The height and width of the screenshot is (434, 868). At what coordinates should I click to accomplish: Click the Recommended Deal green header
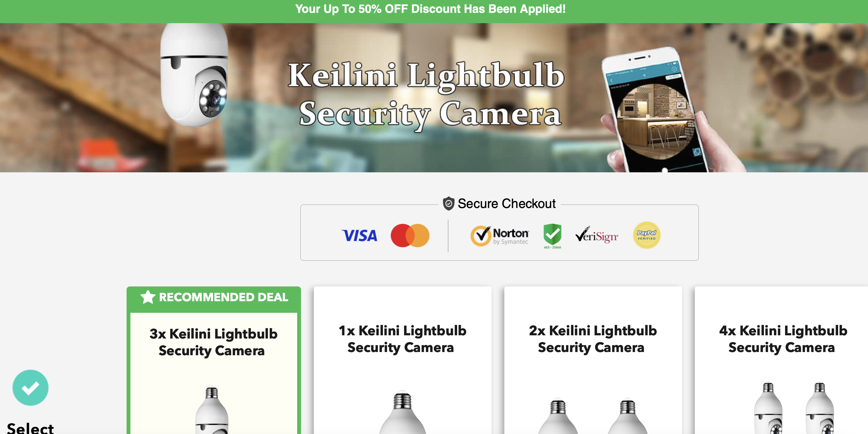point(214,297)
